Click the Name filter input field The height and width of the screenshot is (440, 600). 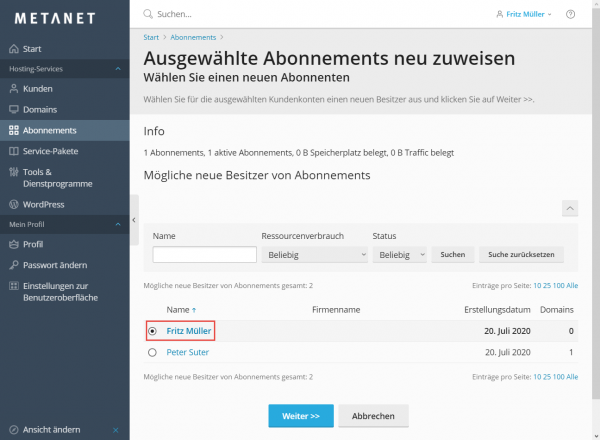tap(204, 255)
